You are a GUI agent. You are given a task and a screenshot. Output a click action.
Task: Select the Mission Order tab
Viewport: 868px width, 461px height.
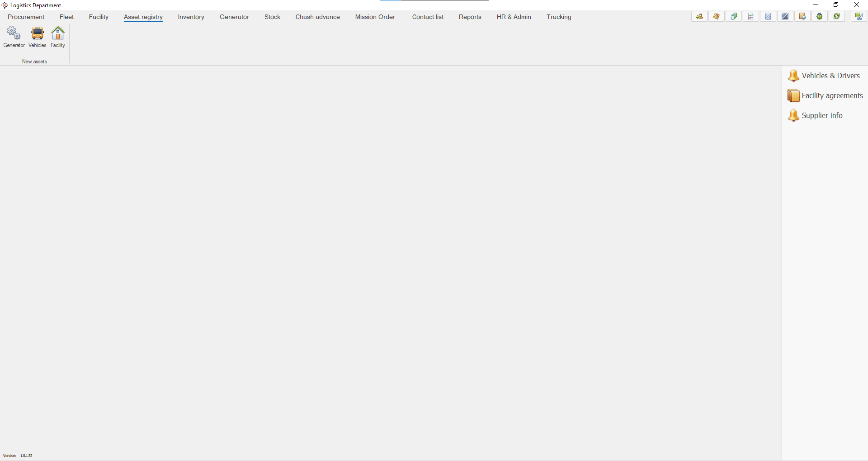tap(375, 17)
